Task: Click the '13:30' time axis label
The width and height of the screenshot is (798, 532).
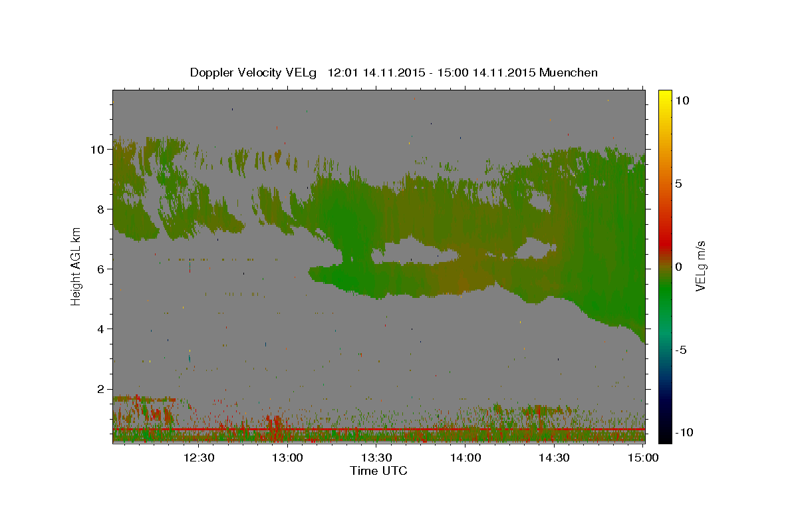Action: (x=376, y=458)
